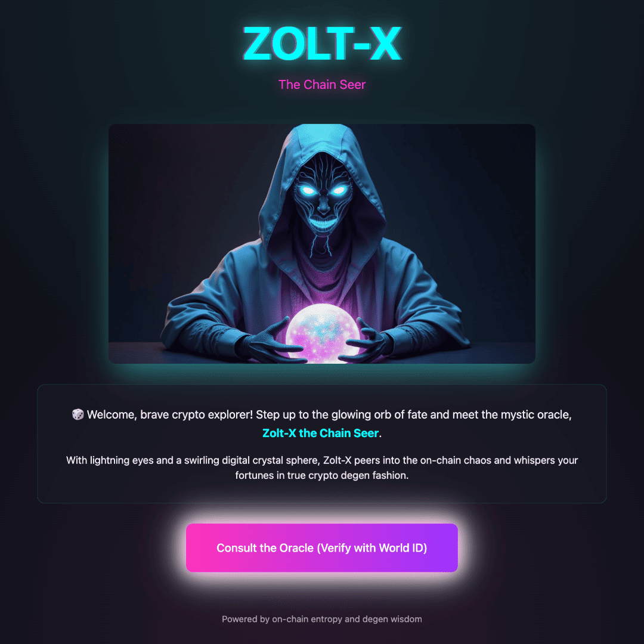
Task: Click the fortunes in true crypto degen line
Action: (321, 475)
